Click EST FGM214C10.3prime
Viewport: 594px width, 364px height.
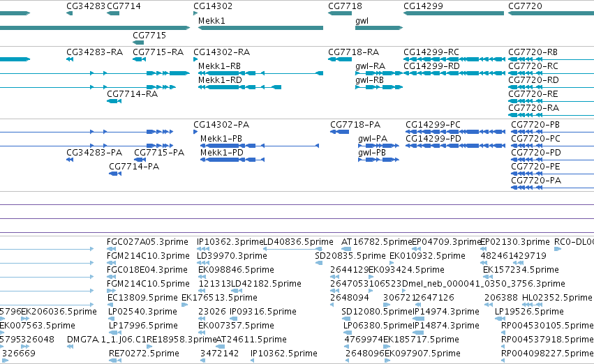pos(148,256)
